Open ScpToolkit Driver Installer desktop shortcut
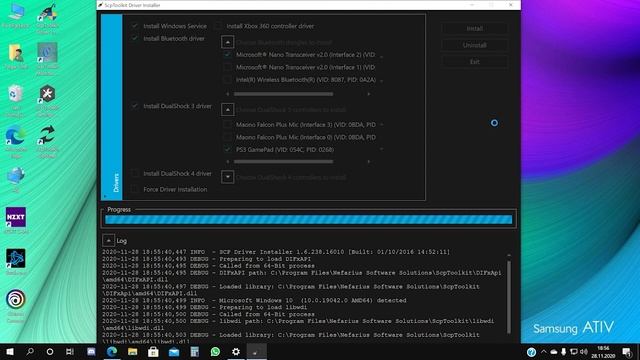The height and width of the screenshot is (360, 640). coord(47,18)
